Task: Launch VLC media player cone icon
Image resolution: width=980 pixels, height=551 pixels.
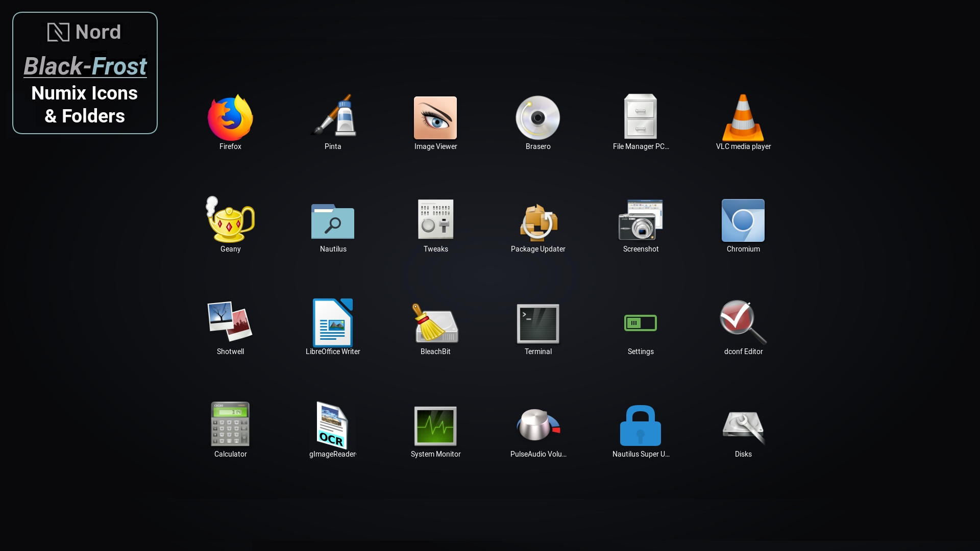Action: coord(743,117)
